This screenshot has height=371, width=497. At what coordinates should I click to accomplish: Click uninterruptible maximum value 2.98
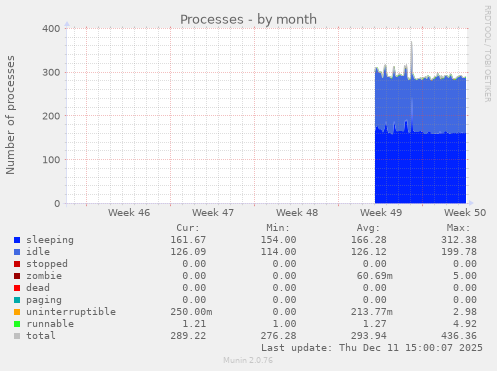point(465,312)
